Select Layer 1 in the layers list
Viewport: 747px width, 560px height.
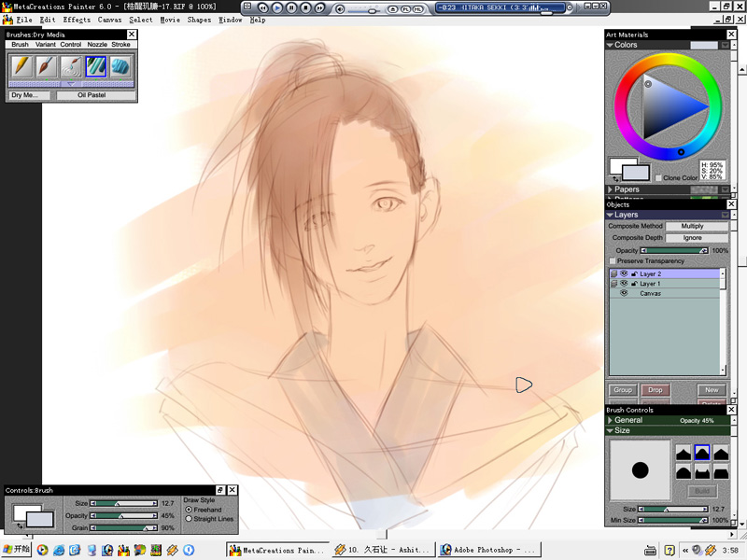(x=667, y=284)
